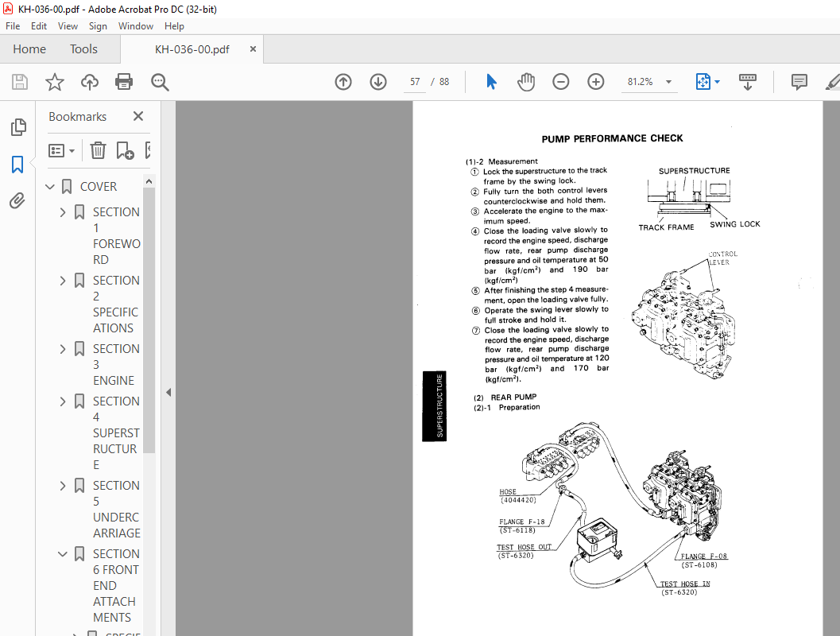Zoom in with plus icon
This screenshot has height=636, width=840.
[x=596, y=82]
